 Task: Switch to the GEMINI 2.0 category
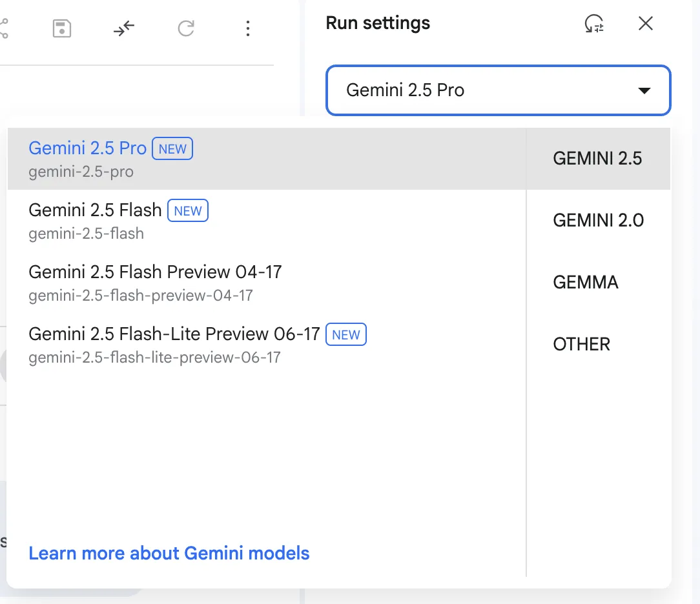[x=598, y=221]
